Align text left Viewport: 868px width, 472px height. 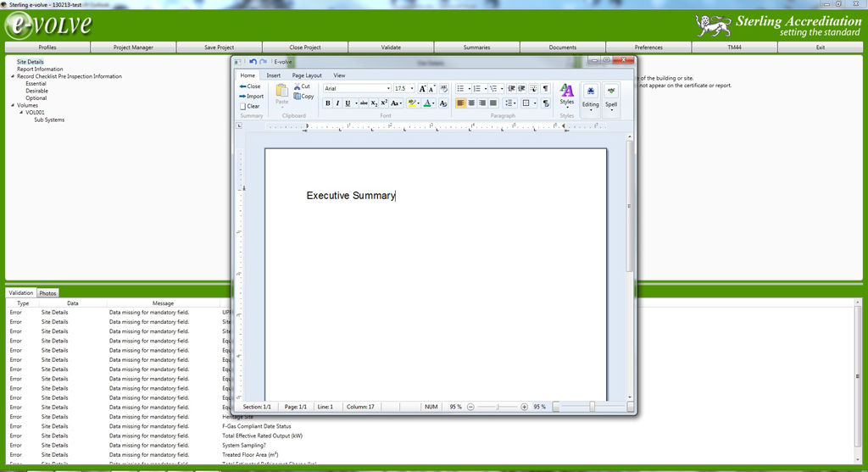(460, 103)
